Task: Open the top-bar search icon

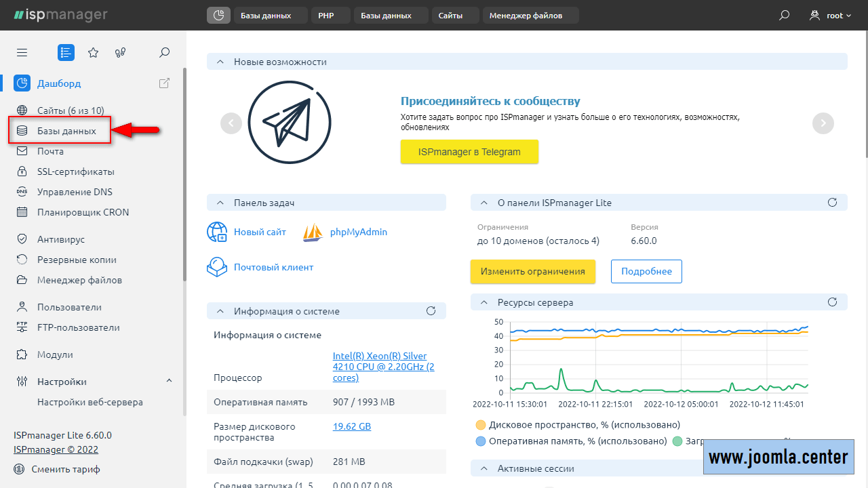Action: click(x=784, y=16)
